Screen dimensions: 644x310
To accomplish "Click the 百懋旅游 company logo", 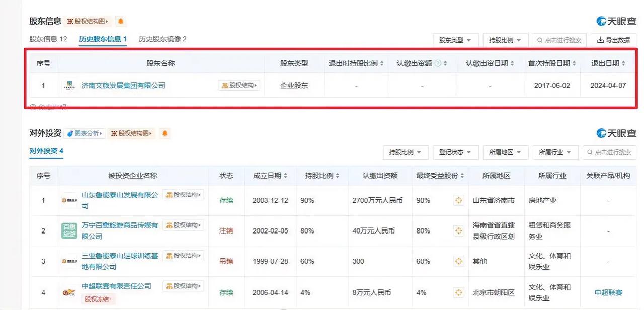I will (x=69, y=230).
